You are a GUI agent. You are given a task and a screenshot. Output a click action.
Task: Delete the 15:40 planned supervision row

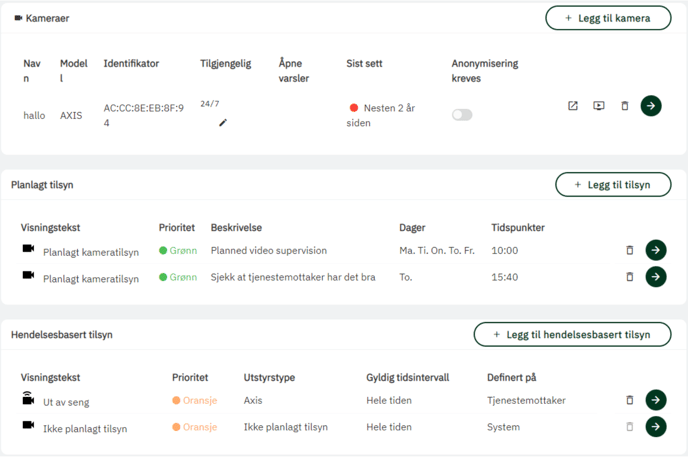(630, 277)
